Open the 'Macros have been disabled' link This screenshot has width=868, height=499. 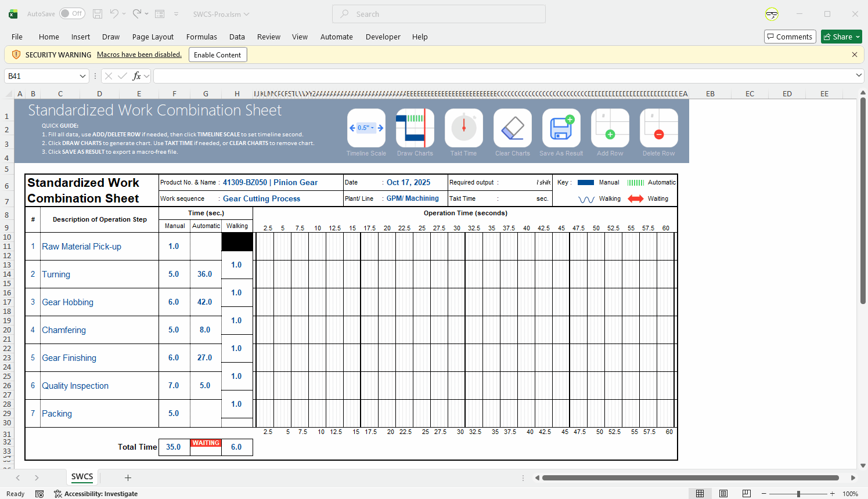(x=139, y=55)
